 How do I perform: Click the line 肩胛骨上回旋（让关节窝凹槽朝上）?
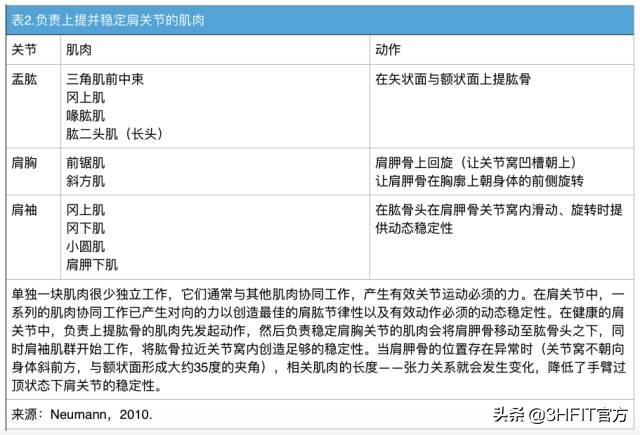(x=476, y=163)
